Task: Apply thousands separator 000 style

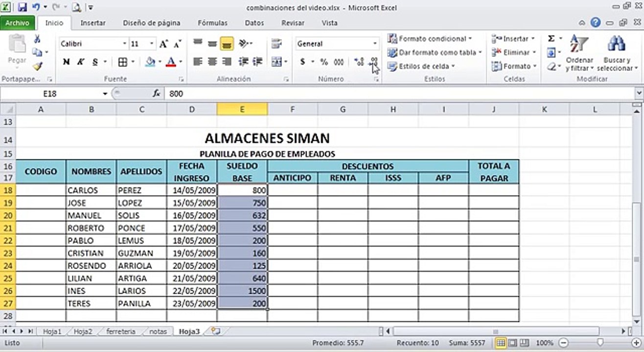Action: 339,62
